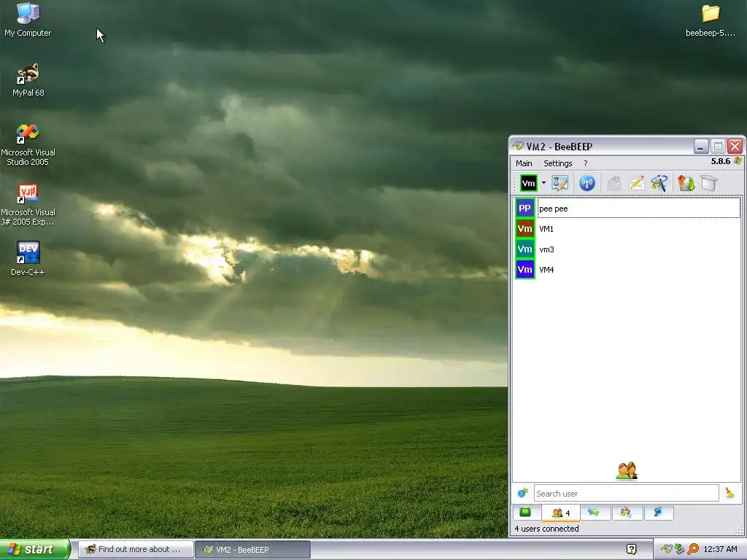Click the orange magnifier tray icon

pos(693,550)
